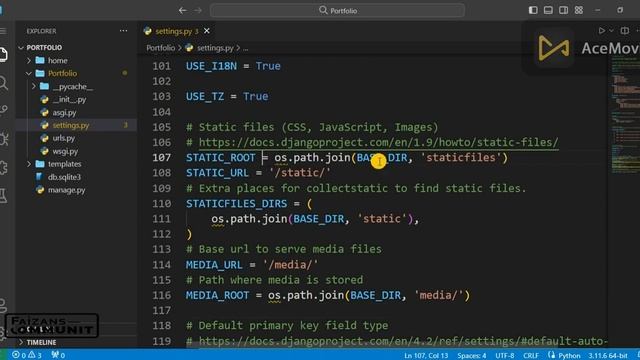Open the djangoproject 4.2 settings link
The image size is (640, 360).
point(403,341)
